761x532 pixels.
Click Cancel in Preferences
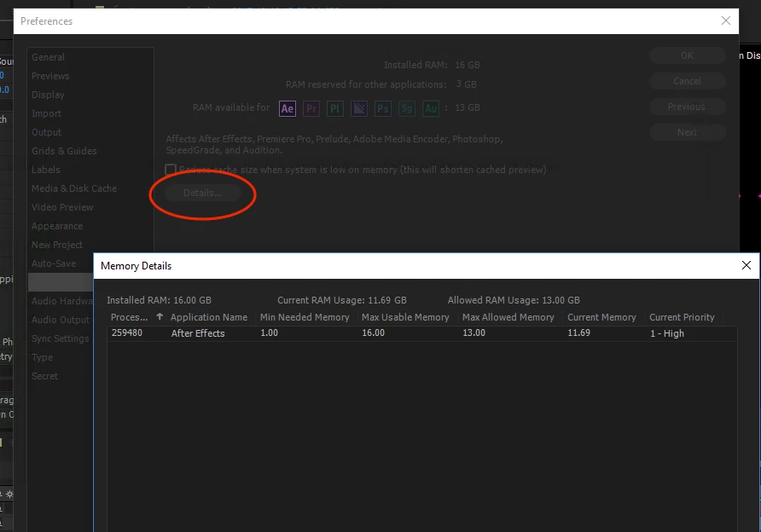pyautogui.click(x=688, y=81)
